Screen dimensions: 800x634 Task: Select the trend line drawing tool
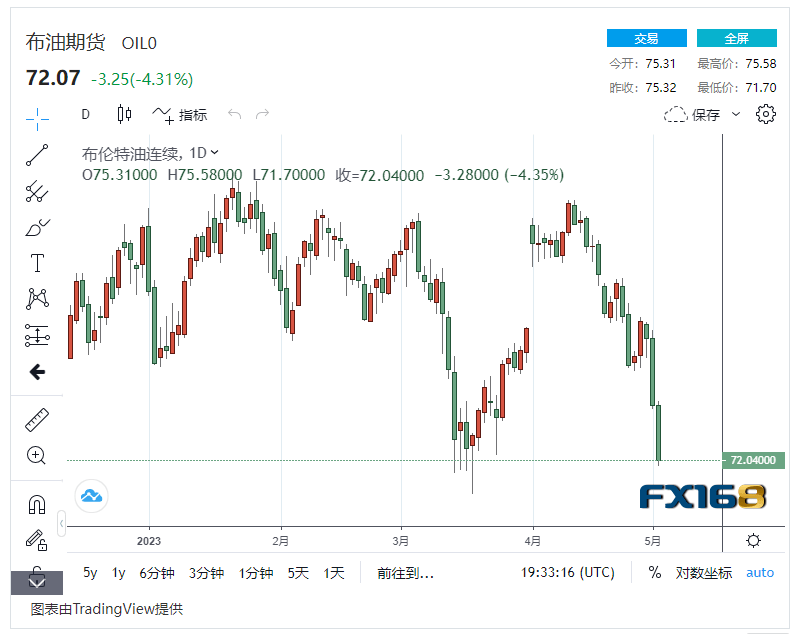point(37,154)
